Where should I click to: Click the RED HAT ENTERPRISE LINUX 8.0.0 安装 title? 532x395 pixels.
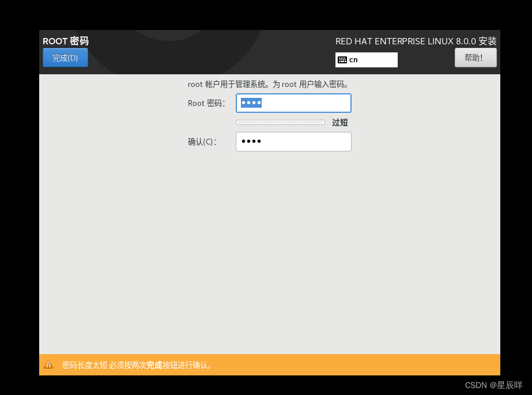point(416,41)
